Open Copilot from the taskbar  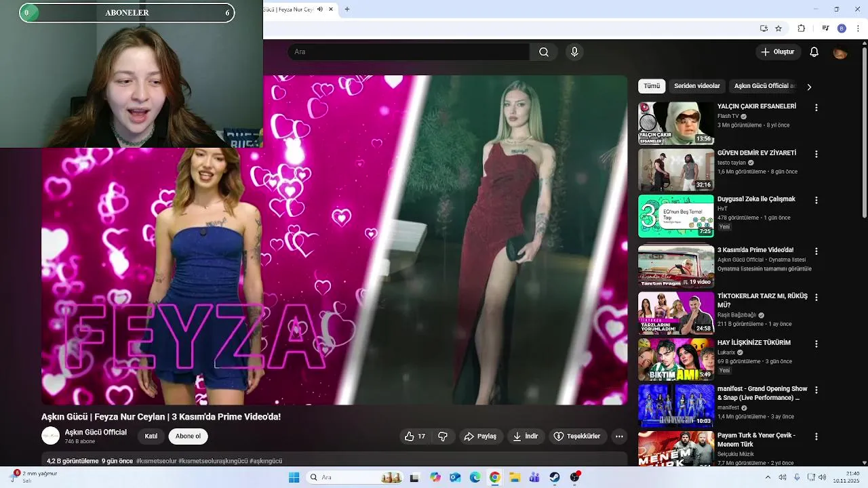pyautogui.click(x=435, y=477)
